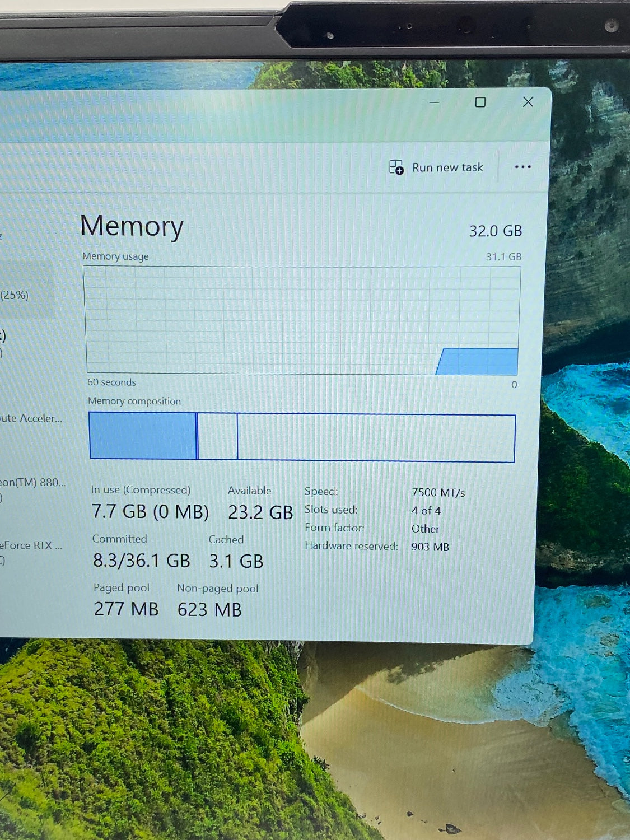Click the narrow middle segment of Memory composition
Image resolution: width=630 pixels, height=840 pixels.
coord(217,437)
